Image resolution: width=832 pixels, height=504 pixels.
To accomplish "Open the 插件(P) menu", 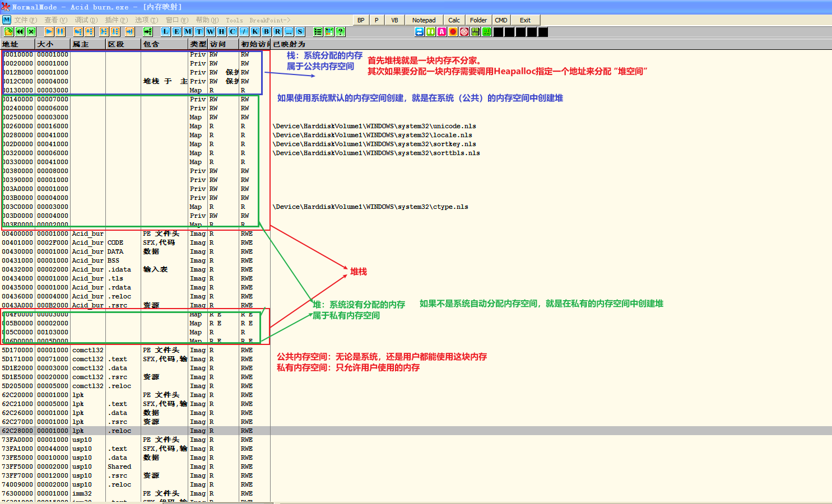I will pyautogui.click(x=117, y=20).
